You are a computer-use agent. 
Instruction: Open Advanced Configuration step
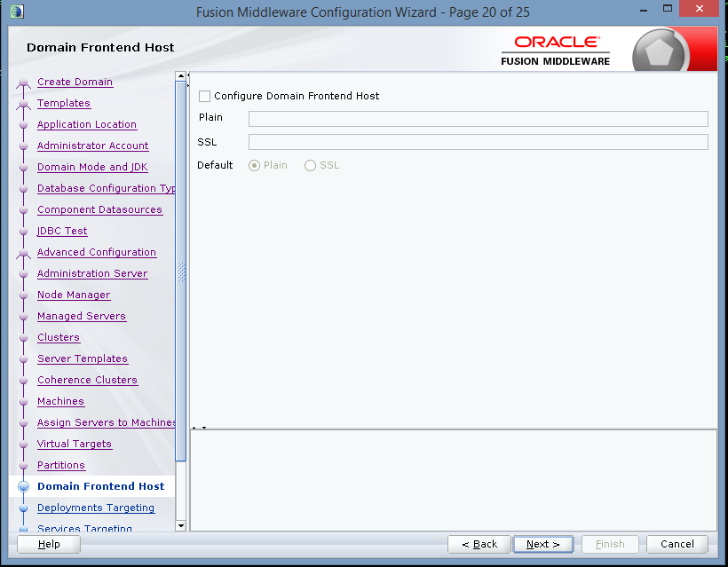tap(97, 253)
